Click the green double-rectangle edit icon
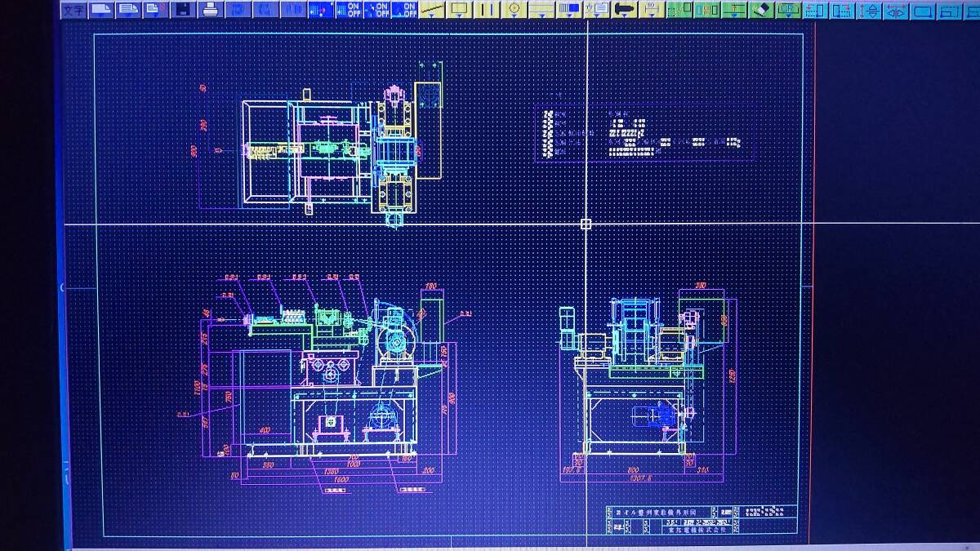This screenshot has height=551, width=980. click(708, 10)
